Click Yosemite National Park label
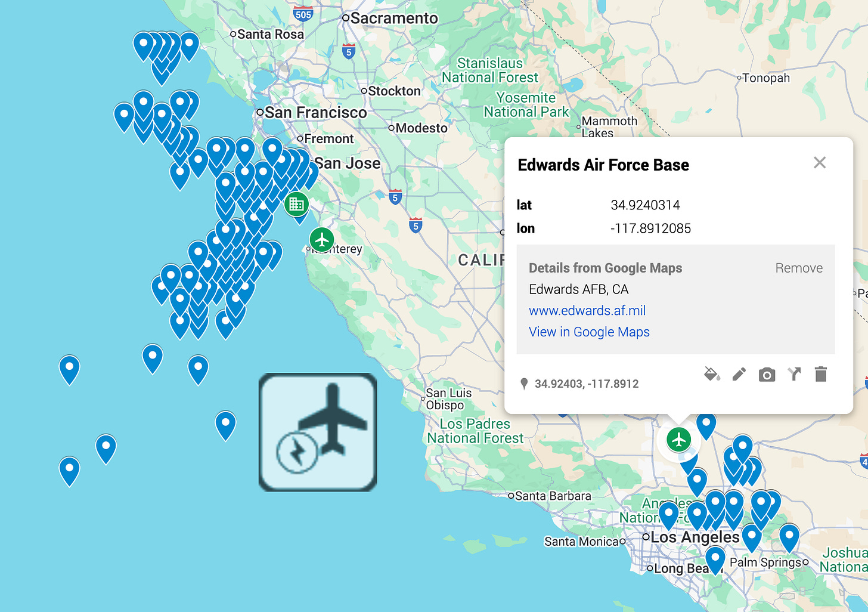This screenshot has height=612, width=868. 526,105
